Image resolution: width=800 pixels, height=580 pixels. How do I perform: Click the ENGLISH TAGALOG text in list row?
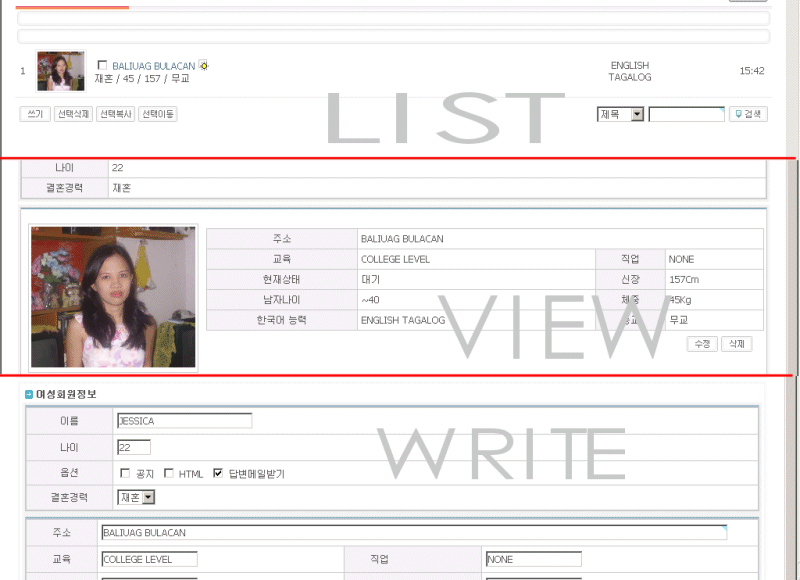(630, 71)
